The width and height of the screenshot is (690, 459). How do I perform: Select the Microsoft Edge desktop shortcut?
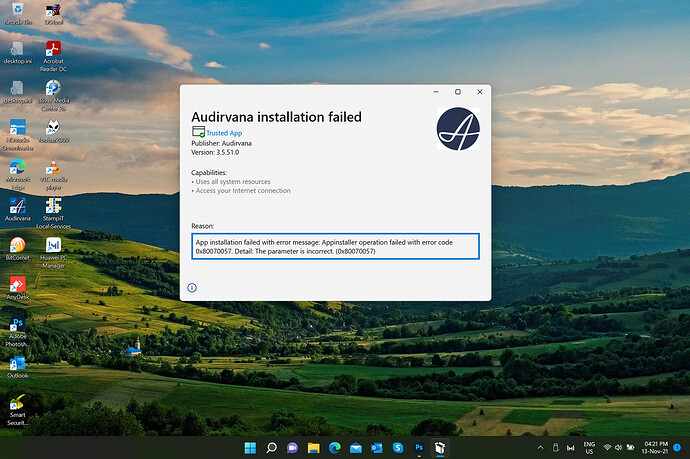click(18, 174)
